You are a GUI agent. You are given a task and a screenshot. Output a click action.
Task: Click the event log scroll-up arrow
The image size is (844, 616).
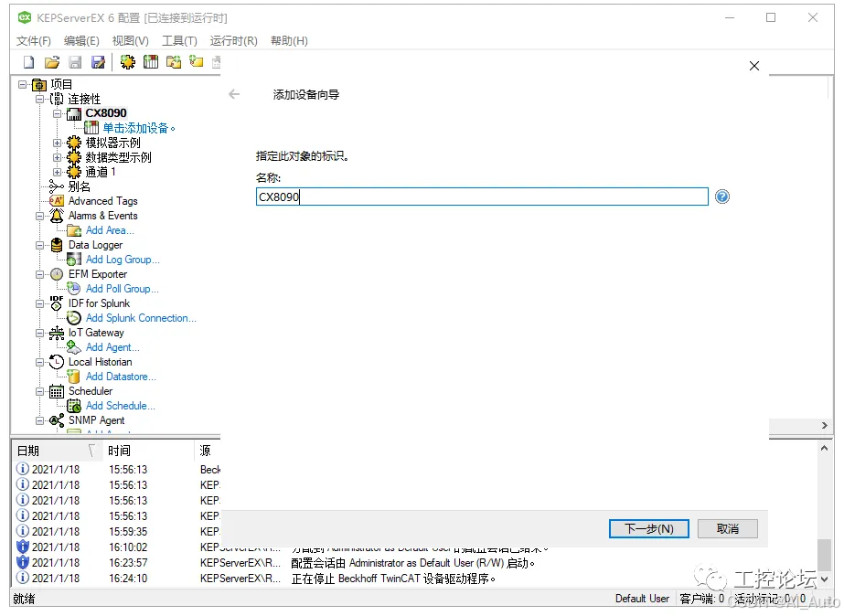[x=824, y=448]
